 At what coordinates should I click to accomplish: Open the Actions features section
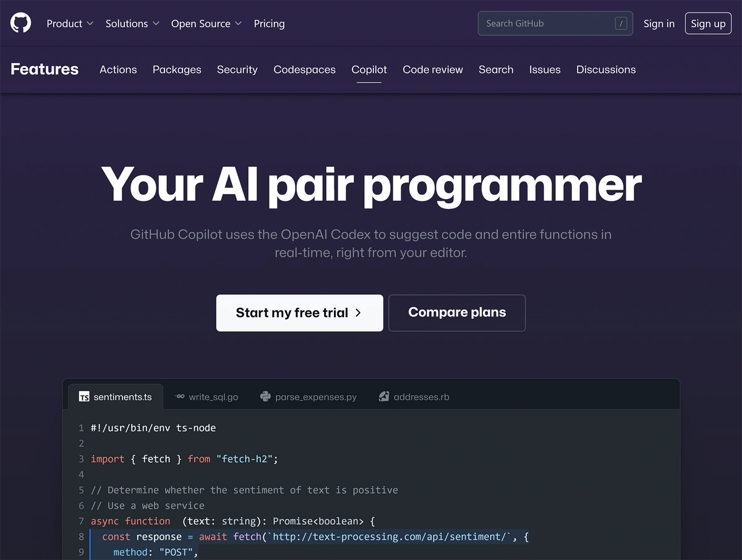coord(118,70)
